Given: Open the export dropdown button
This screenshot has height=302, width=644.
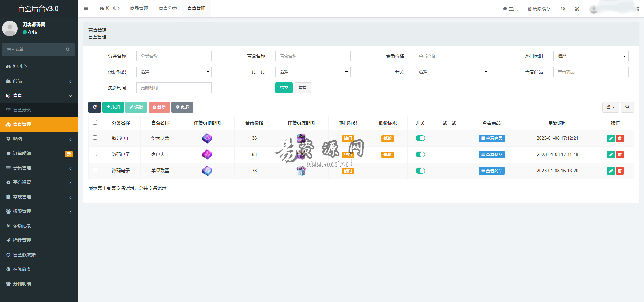Looking at the screenshot, I should point(610,107).
